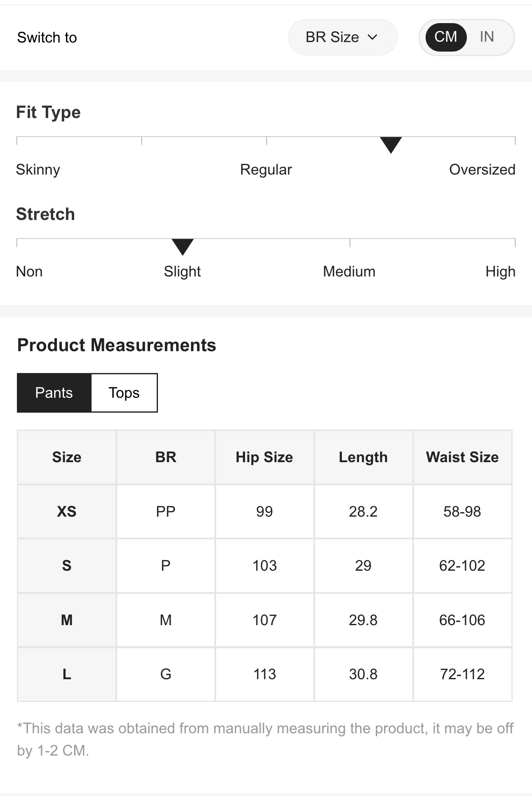
Task: Click the Skinny fit label
Action: (38, 170)
